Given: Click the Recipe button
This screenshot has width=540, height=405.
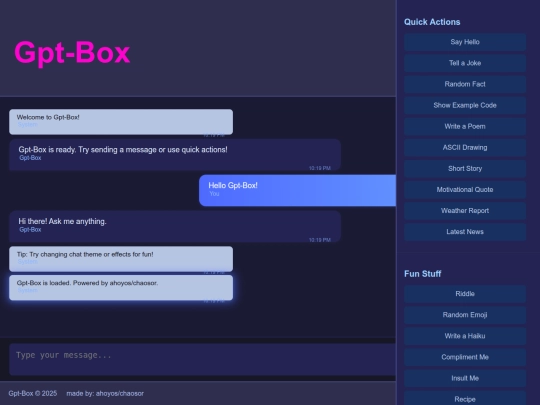Looking at the screenshot, I should 465,399.
